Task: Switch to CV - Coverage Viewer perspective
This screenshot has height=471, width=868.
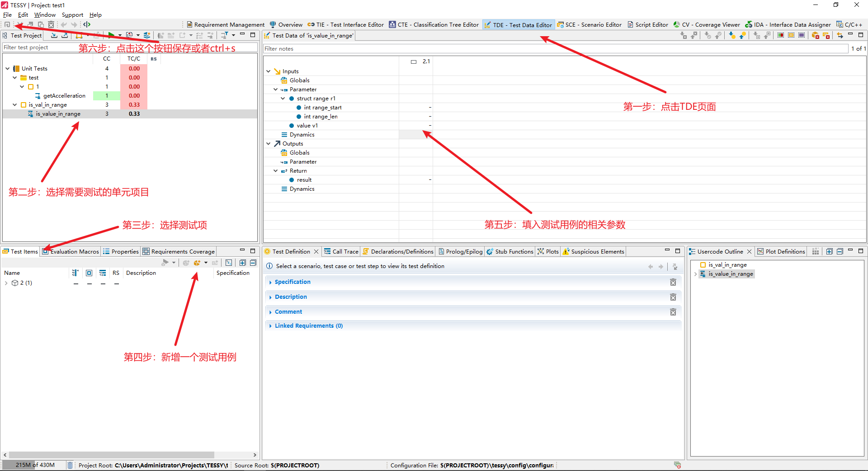Action: tap(707, 25)
